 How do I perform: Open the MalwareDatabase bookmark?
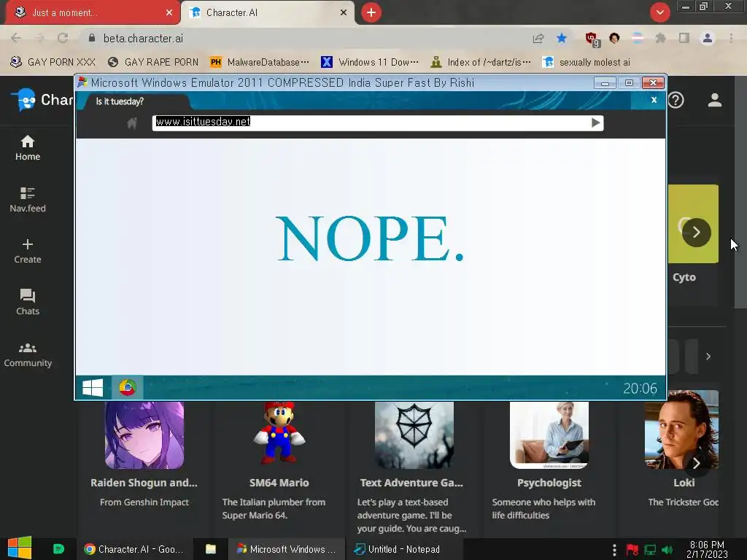click(x=260, y=63)
